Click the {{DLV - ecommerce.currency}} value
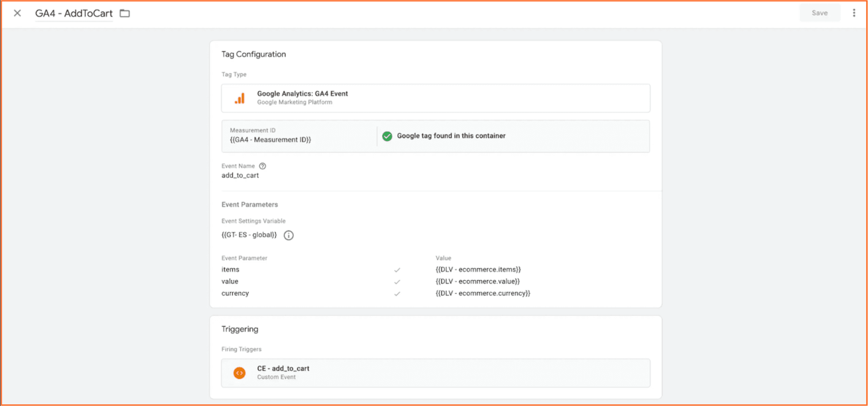 483,293
